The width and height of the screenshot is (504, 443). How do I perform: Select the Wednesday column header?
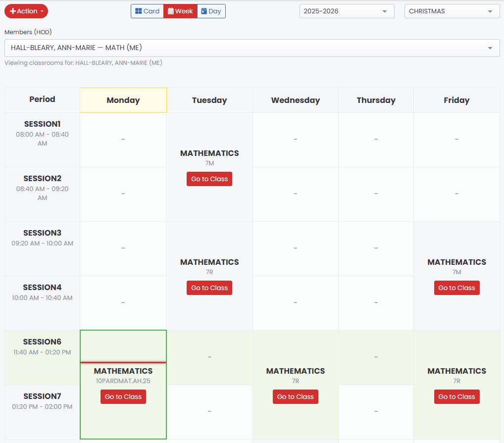pos(296,100)
